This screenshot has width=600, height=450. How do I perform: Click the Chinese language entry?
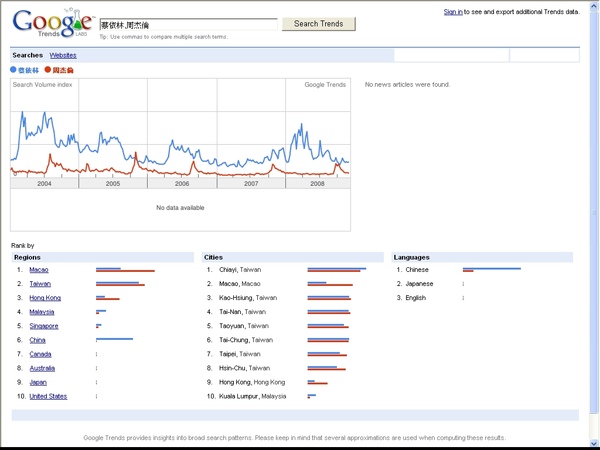tap(417, 270)
